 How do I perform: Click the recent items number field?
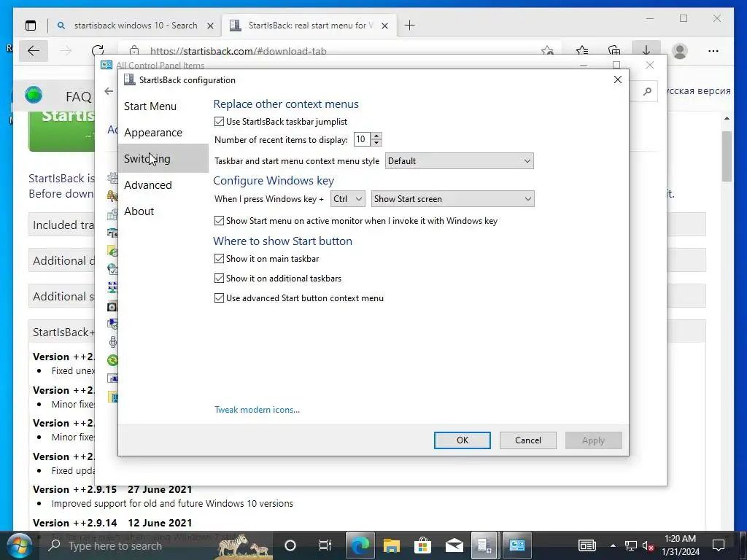pos(362,139)
